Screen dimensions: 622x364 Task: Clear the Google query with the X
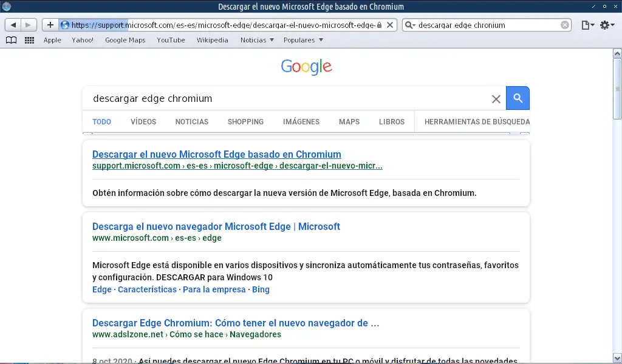tap(496, 99)
